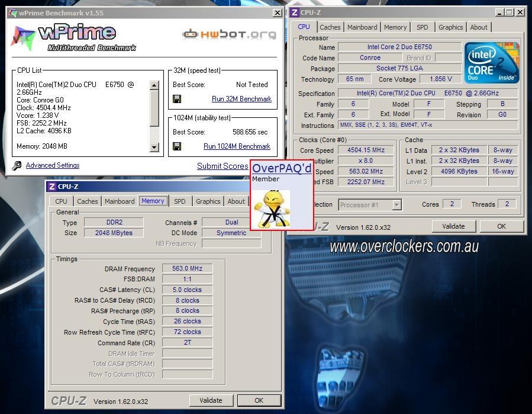This screenshot has height=414, width=532.
Task: Click Validate in the right CPU-Z window
Action: (x=454, y=226)
